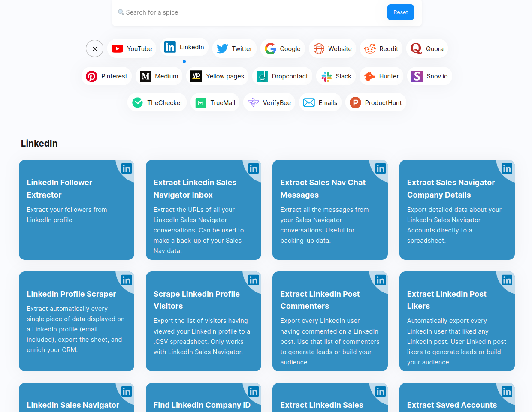Screen dimensions: 532x412
Task: Open Extract Linkedin Post Likers card
Action: [x=457, y=321]
